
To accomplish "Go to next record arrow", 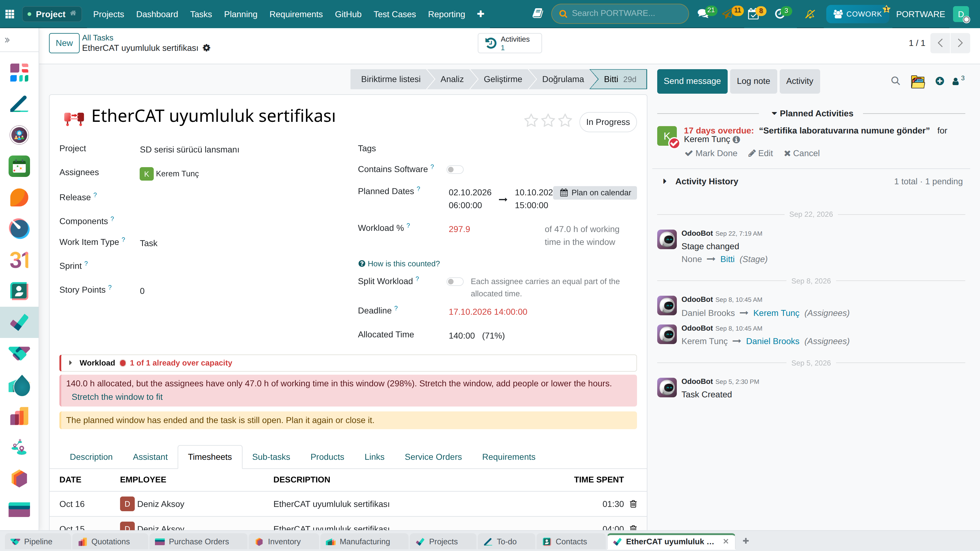I will point(960,43).
